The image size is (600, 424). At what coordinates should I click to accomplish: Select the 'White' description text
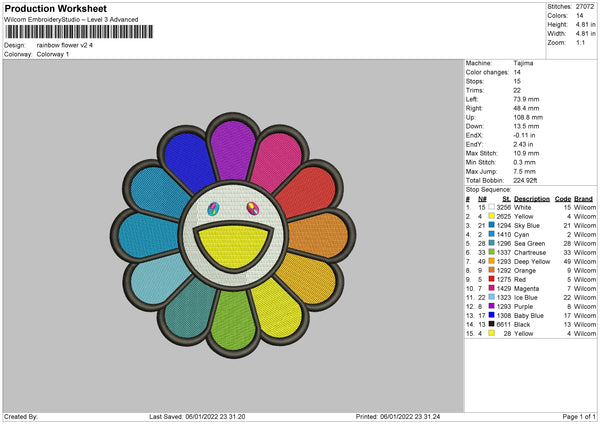[522, 207]
